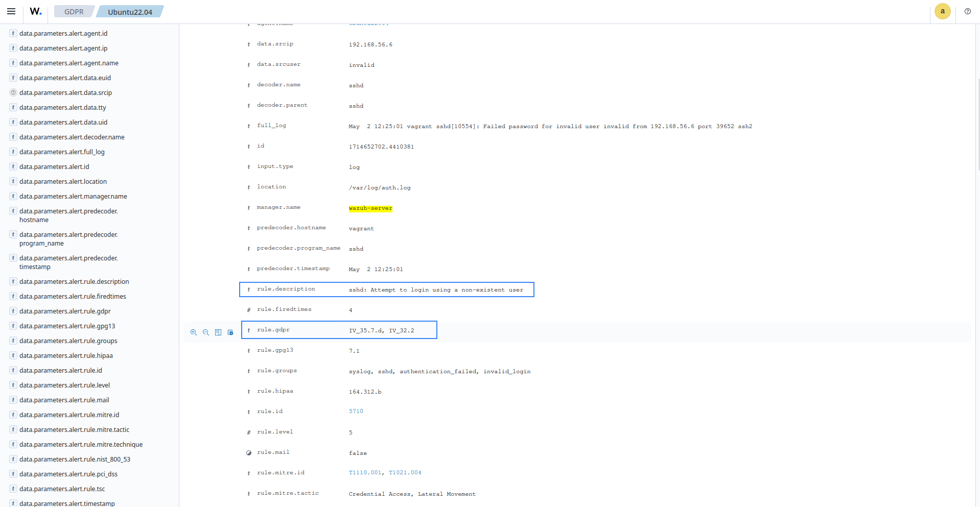
Task: Open MITRE technique T1110.001 link
Action: (x=365, y=473)
